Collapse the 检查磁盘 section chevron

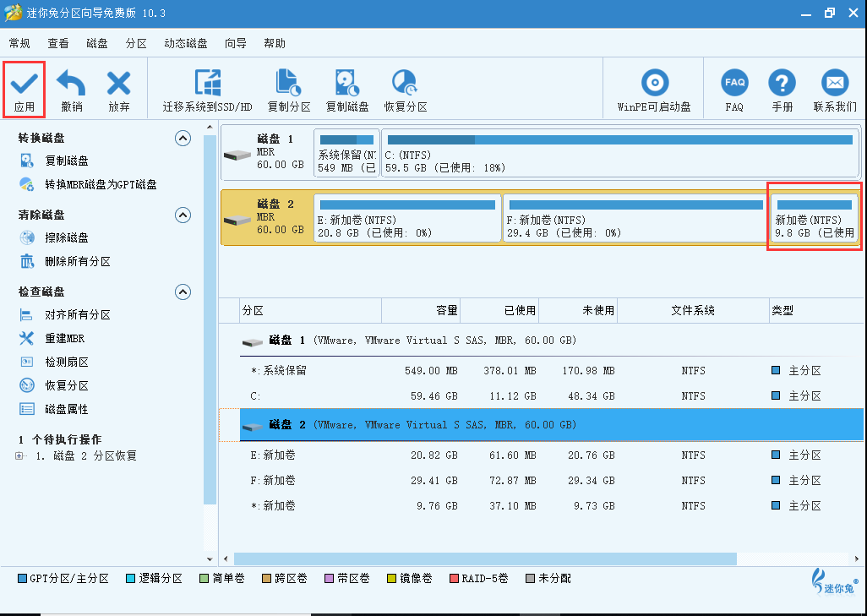tap(183, 292)
